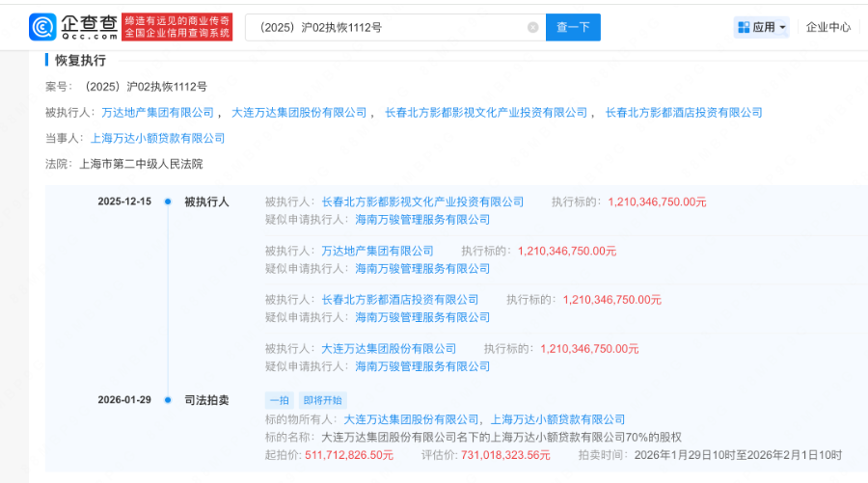
Task: Click the 2025-12-15 timeline dot
Action: tap(168, 202)
